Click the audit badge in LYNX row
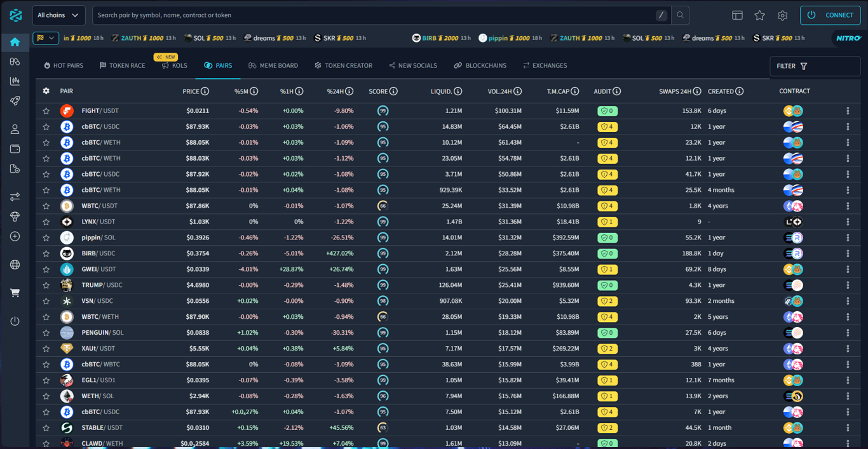Screen dimensions: 868x449 point(607,222)
